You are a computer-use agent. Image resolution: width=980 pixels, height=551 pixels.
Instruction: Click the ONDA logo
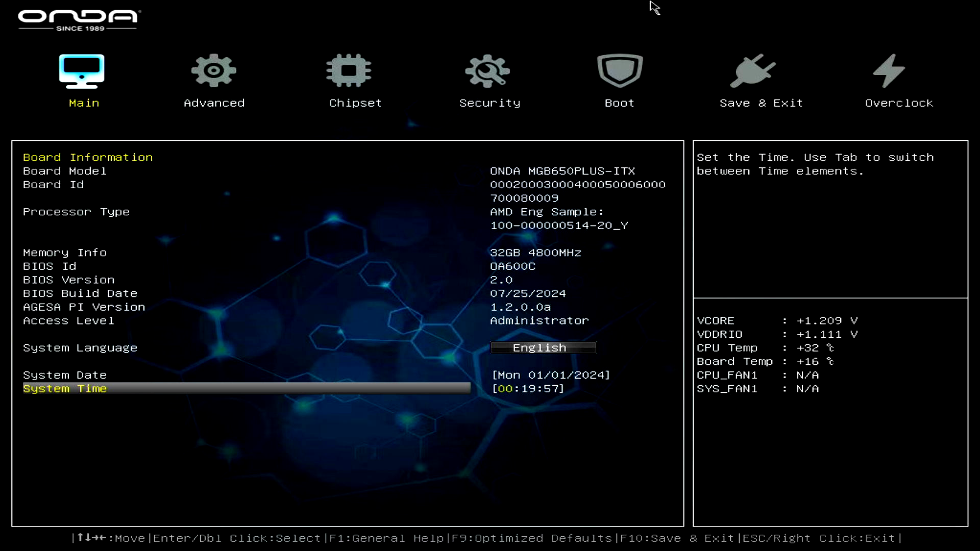point(79,20)
